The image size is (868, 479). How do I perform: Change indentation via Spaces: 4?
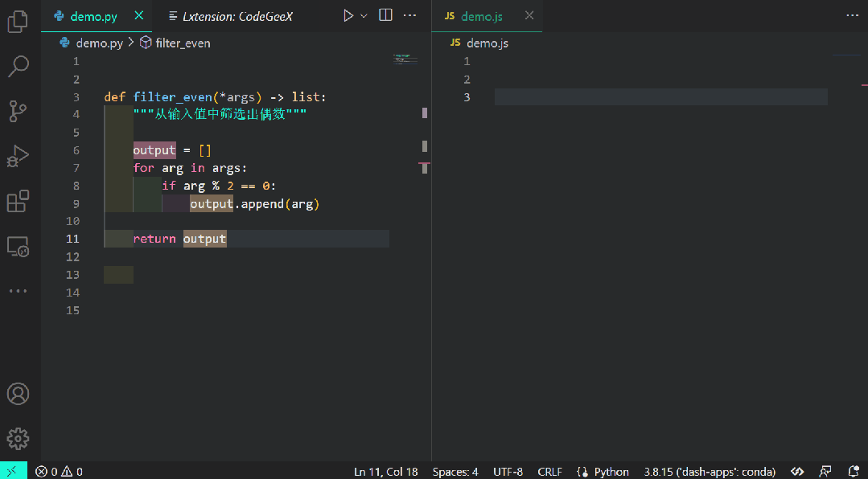click(x=455, y=471)
